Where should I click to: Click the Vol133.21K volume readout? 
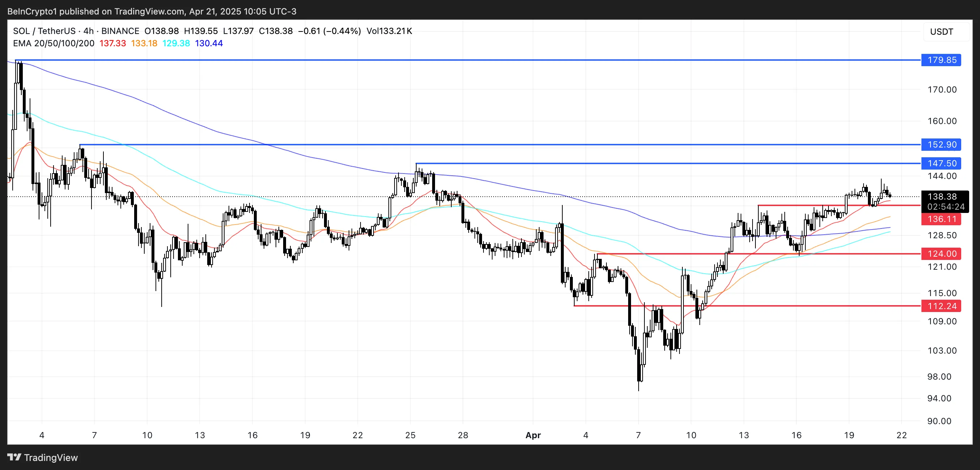(389, 31)
